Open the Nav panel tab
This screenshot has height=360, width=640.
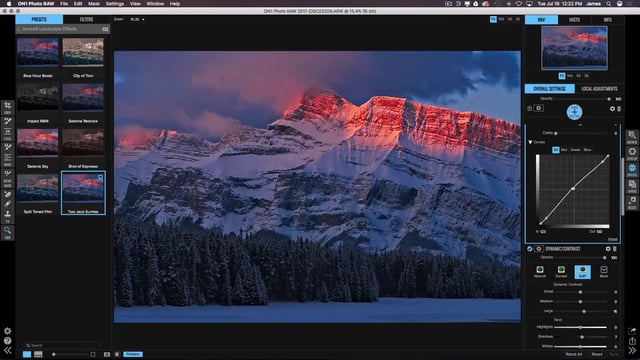click(541, 20)
